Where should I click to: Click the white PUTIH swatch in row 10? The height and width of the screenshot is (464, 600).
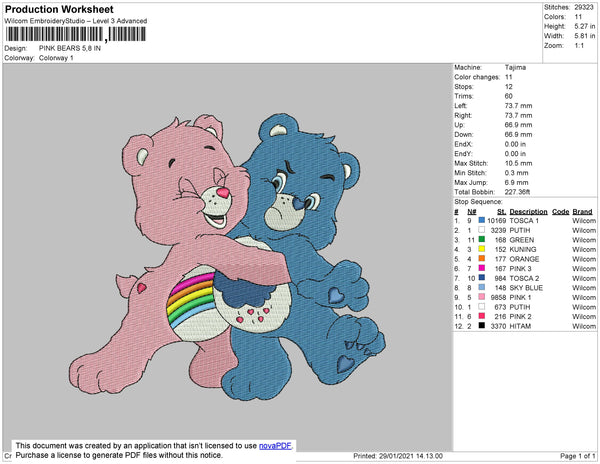coord(482,306)
